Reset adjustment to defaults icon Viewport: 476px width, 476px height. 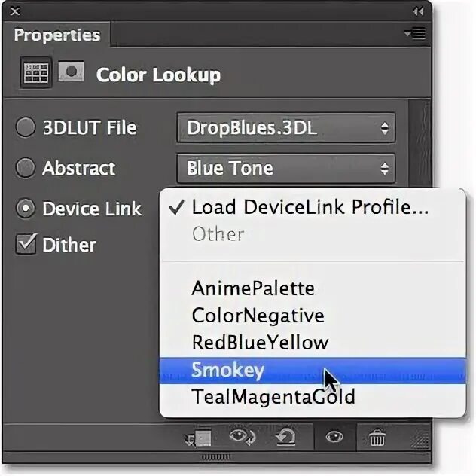tap(285, 437)
